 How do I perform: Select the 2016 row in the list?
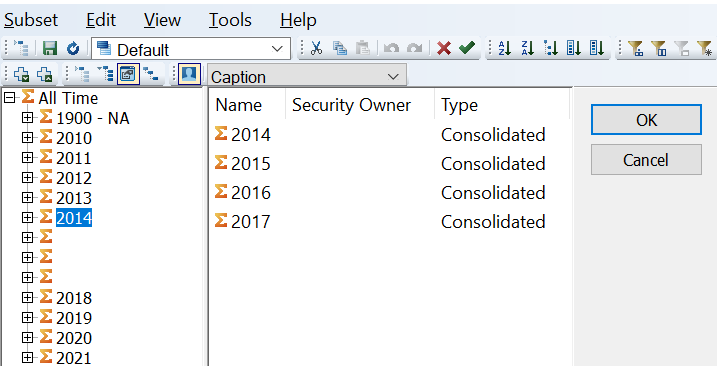coord(389,193)
